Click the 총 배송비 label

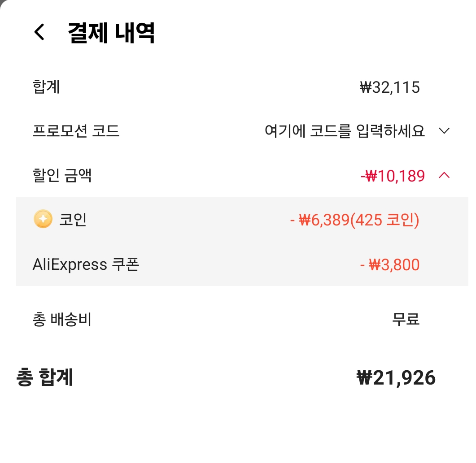click(62, 319)
